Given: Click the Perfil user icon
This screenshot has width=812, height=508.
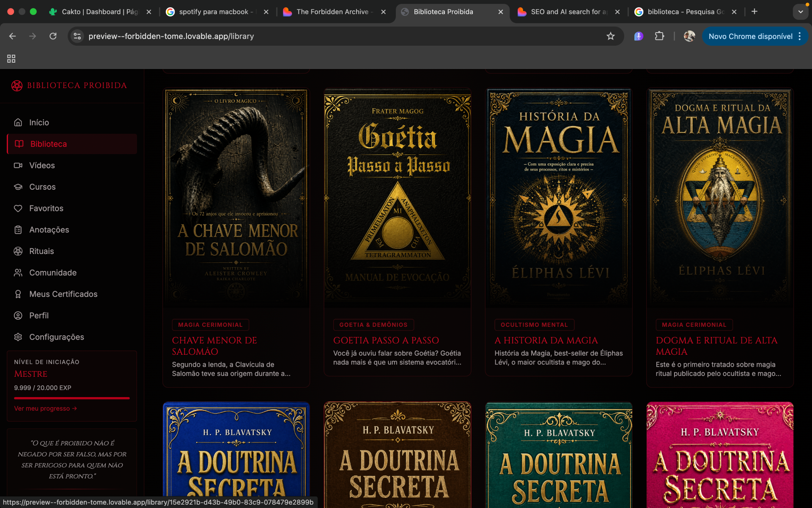Looking at the screenshot, I should (18, 315).
